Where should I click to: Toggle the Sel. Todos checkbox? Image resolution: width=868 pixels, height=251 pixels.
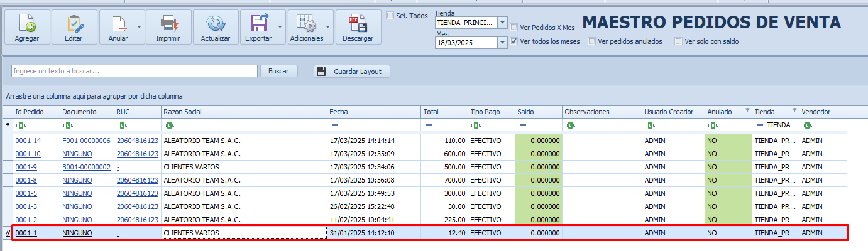pyautogui.click(x=390, y=16)
